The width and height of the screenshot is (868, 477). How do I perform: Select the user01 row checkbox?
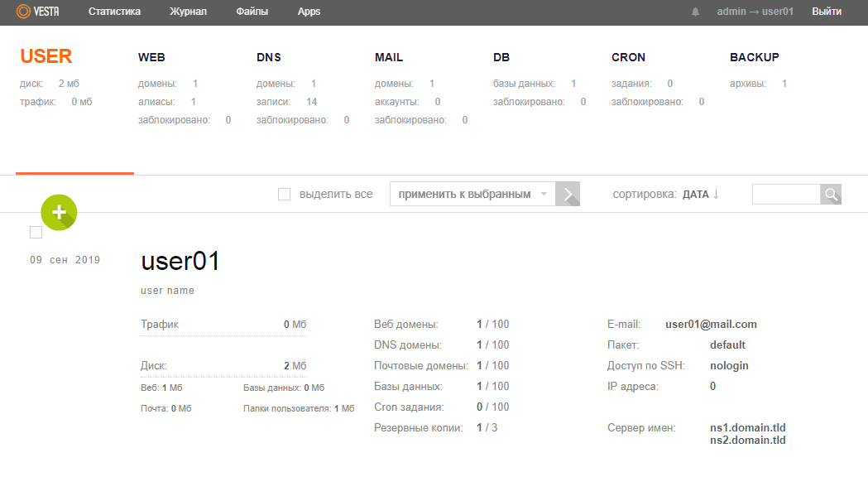pos(36,233)
